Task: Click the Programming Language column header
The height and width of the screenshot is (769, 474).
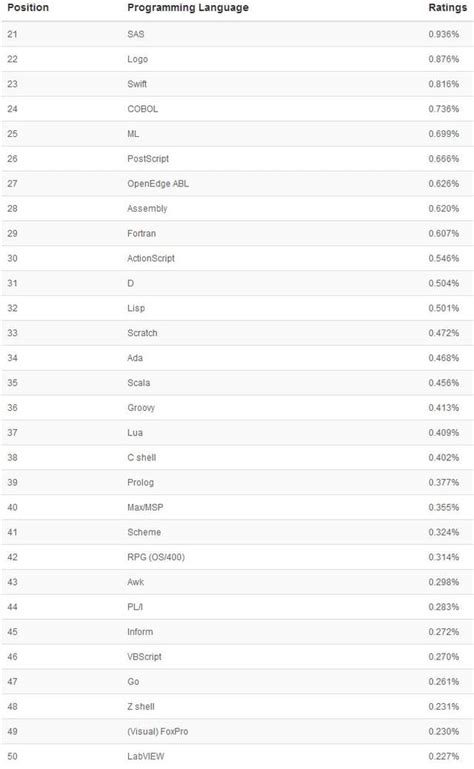Action: tap(188, 7)
